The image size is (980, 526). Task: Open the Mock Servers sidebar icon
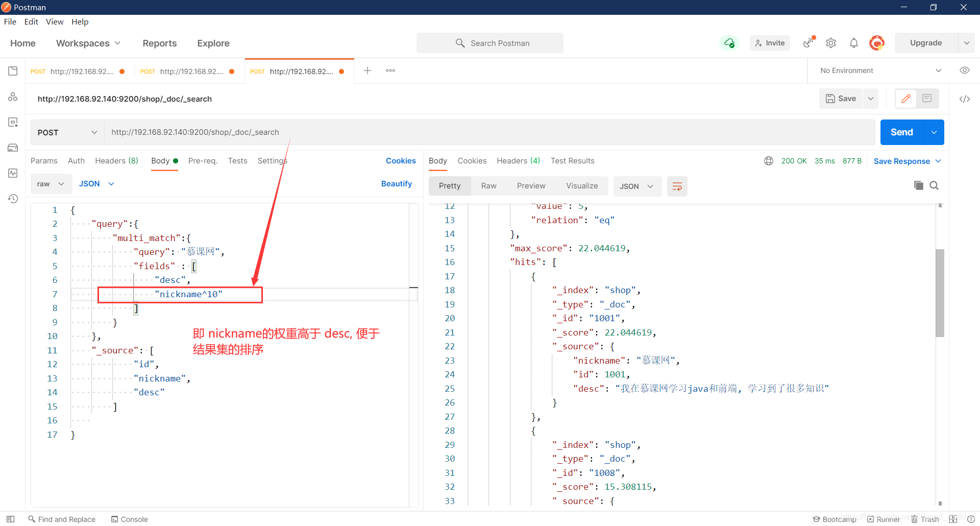13,148
